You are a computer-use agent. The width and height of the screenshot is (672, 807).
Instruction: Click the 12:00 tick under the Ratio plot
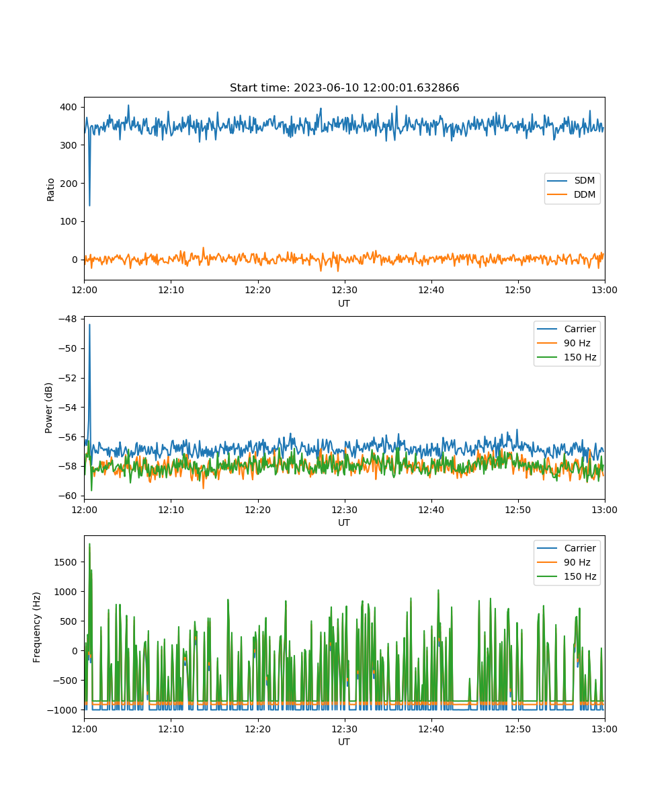(84, 290)
